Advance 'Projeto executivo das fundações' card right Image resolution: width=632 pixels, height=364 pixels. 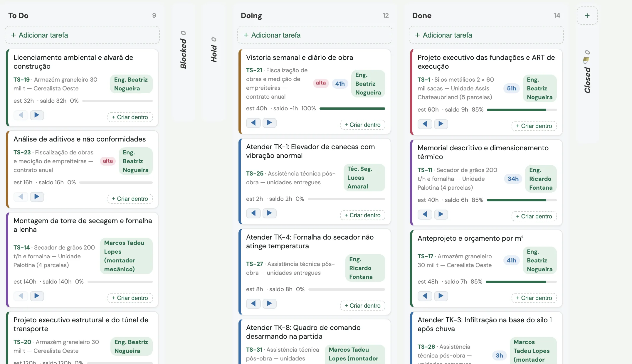coord(441,124)
